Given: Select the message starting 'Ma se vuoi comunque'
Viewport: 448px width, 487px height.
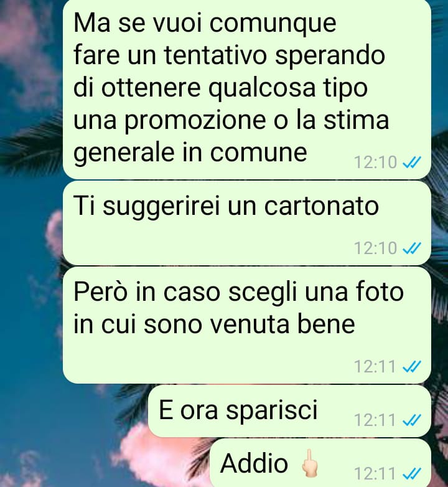Looking at the screenshot, I should click(246, 90).
